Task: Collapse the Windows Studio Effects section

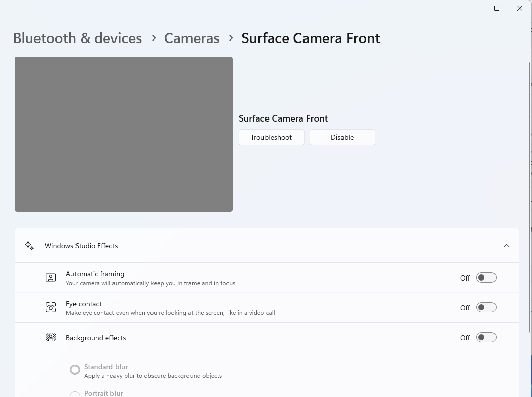Action: click(506, 246)
